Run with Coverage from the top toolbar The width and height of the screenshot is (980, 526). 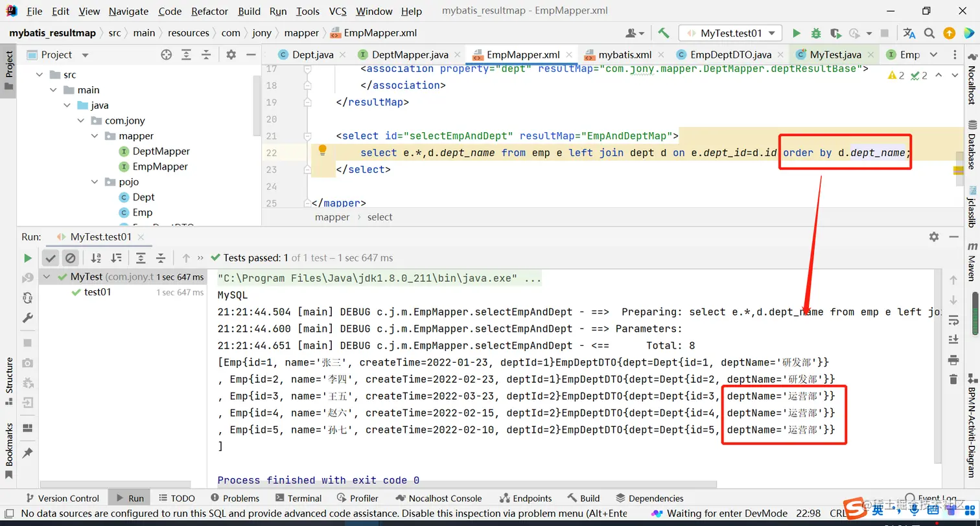[835, 33]
